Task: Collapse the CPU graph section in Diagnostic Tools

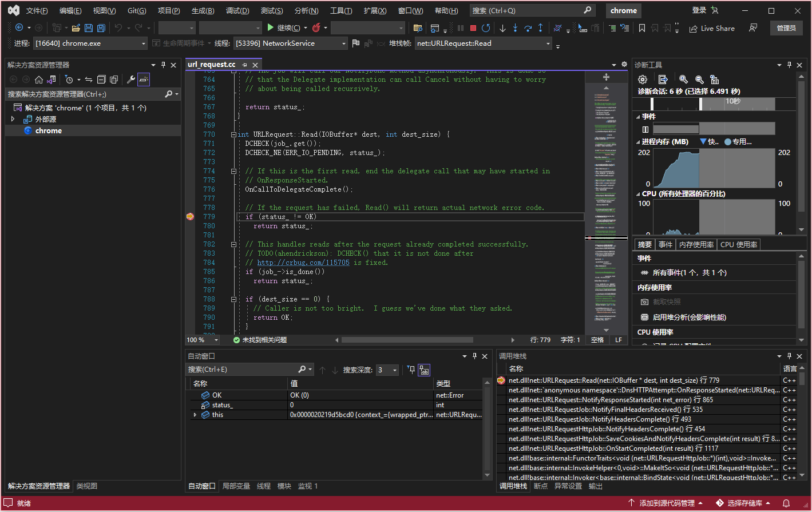Action: coord(638,194)
